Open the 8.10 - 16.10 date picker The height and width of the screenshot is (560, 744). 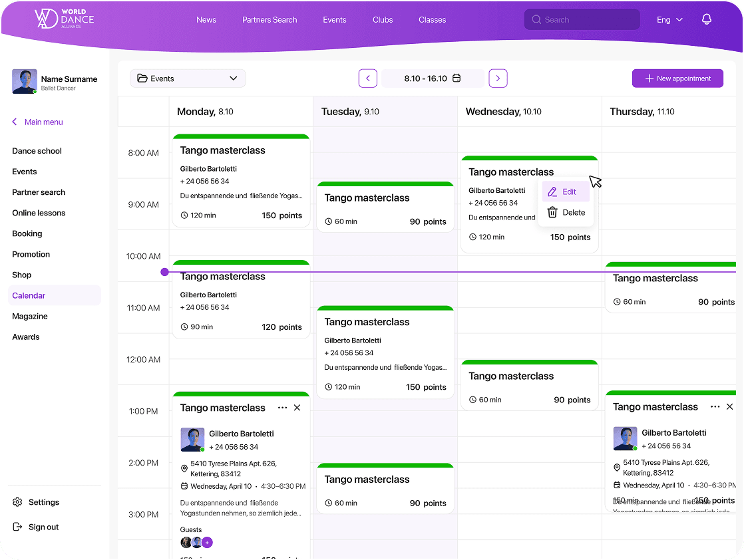coord(433,78)
